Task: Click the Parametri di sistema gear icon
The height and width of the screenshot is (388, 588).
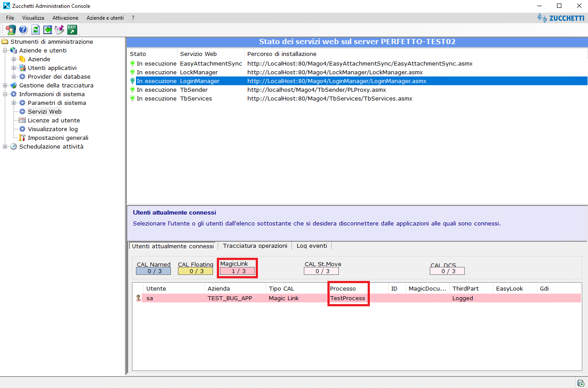Action: pyautogui.click(x=22, y=103)
